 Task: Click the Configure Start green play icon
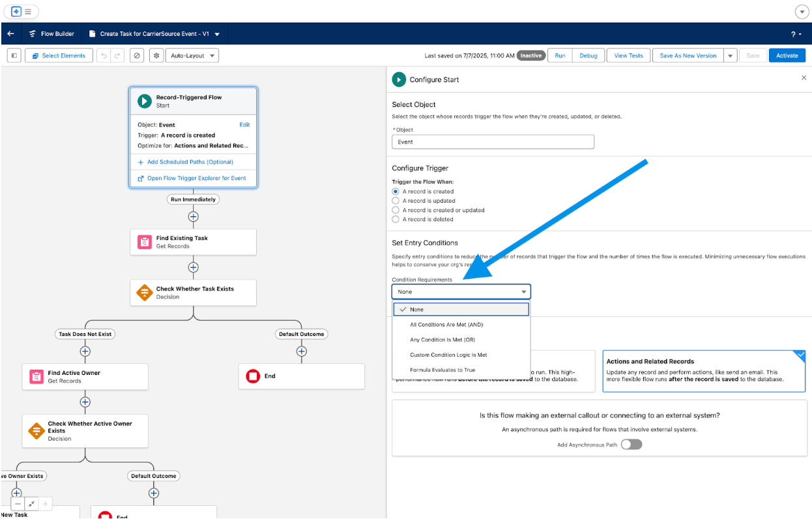pyautogui.click(x=399, y=80)
